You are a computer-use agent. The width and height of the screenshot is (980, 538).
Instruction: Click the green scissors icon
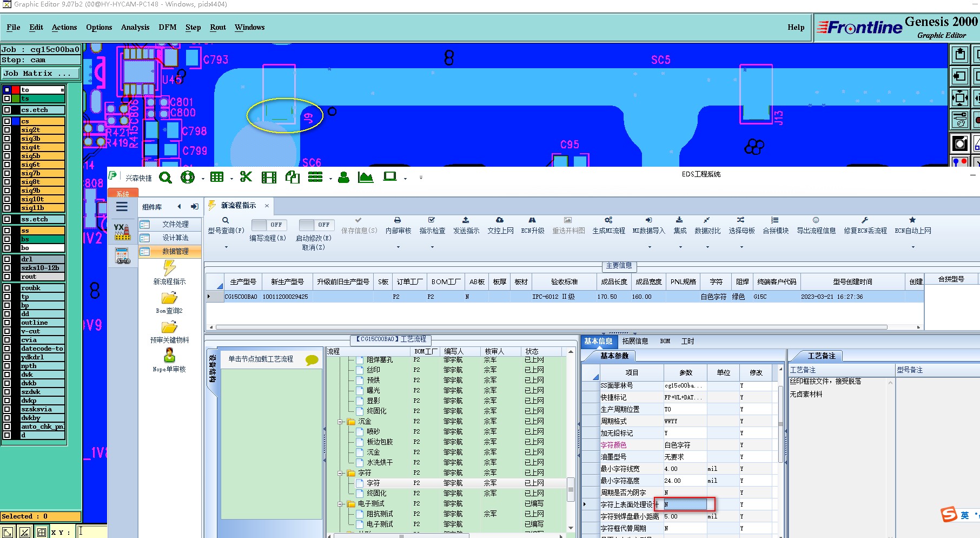246,177
